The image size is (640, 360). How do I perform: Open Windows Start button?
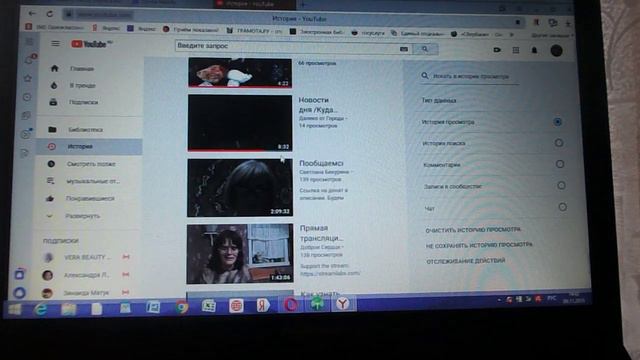(15, 309)
